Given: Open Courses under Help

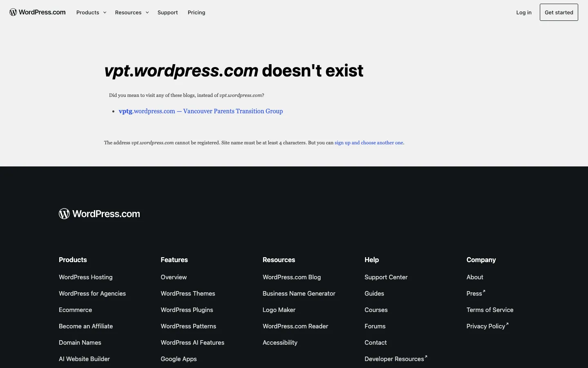Looking at the screenshot, I should point(376,310).
